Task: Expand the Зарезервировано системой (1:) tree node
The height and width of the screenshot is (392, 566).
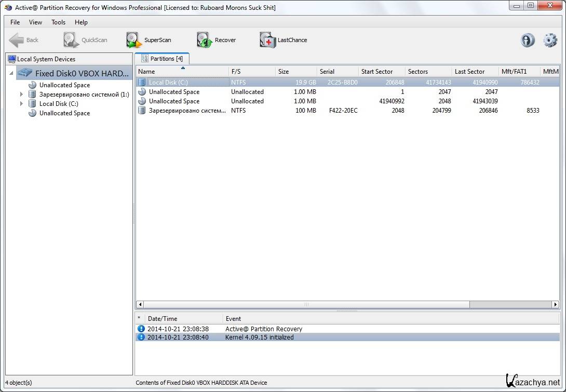Action: (21, 94)
